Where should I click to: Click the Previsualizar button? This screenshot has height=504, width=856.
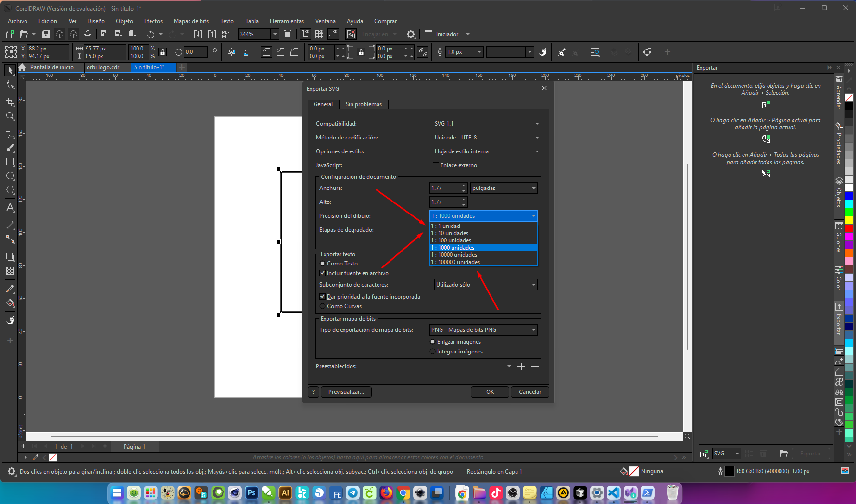346,392
